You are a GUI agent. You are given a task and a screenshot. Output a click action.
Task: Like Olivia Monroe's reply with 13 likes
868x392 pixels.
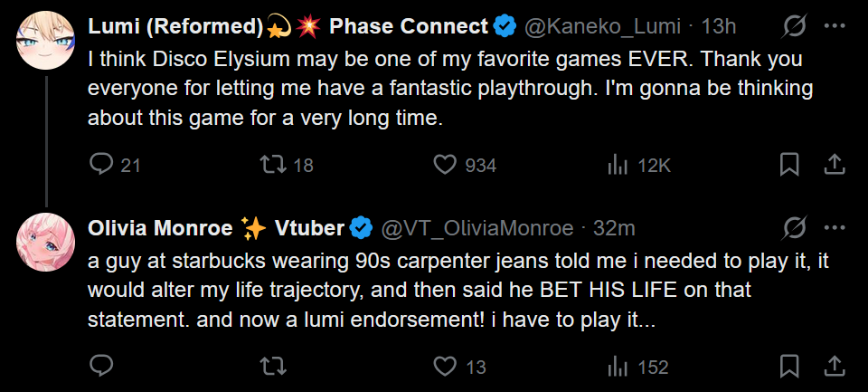445,366
